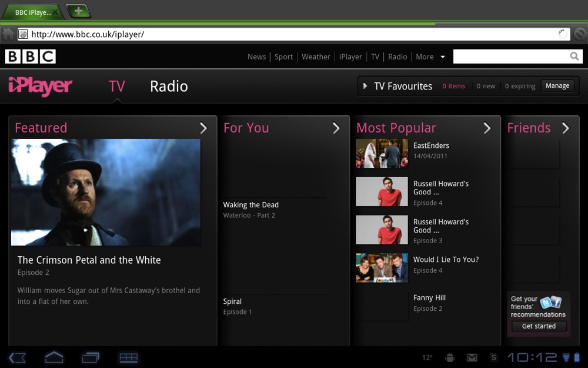Expand the Most Popular section chevron
The image size is (588, 368).
click(487, 128)
